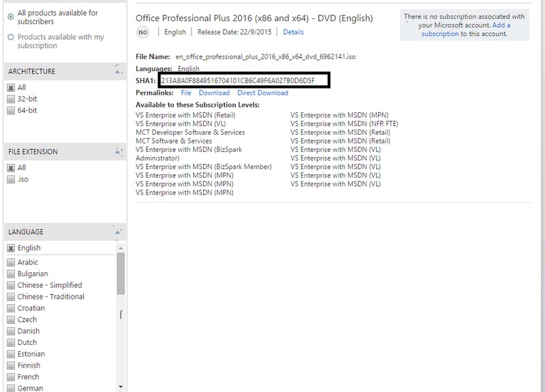Image resolution: width=545 pixels, height=392 pixels.
Task: Check the Bulgarian language filter
Action: 11,274
